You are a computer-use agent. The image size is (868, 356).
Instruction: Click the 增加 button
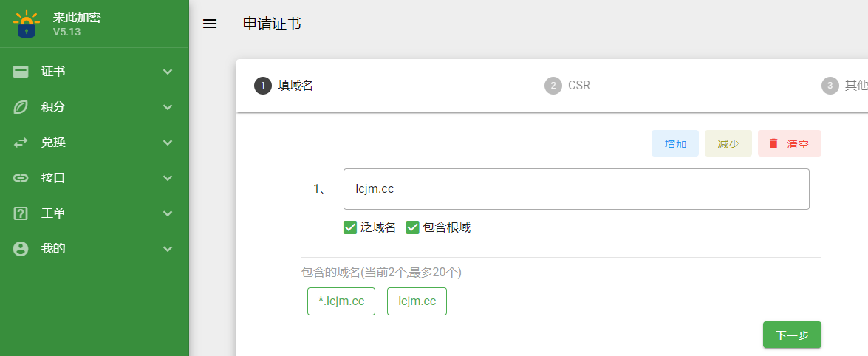(x=674, y=143)
